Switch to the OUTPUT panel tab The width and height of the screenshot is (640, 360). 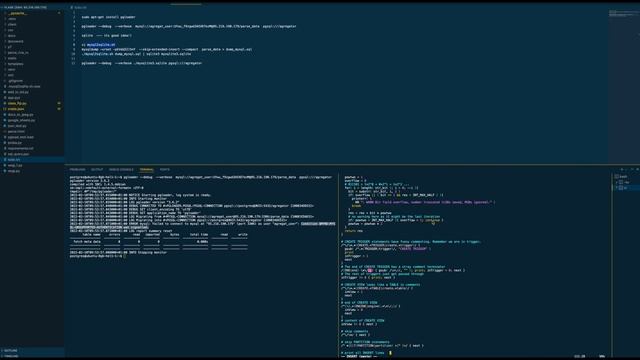(97, 169)
